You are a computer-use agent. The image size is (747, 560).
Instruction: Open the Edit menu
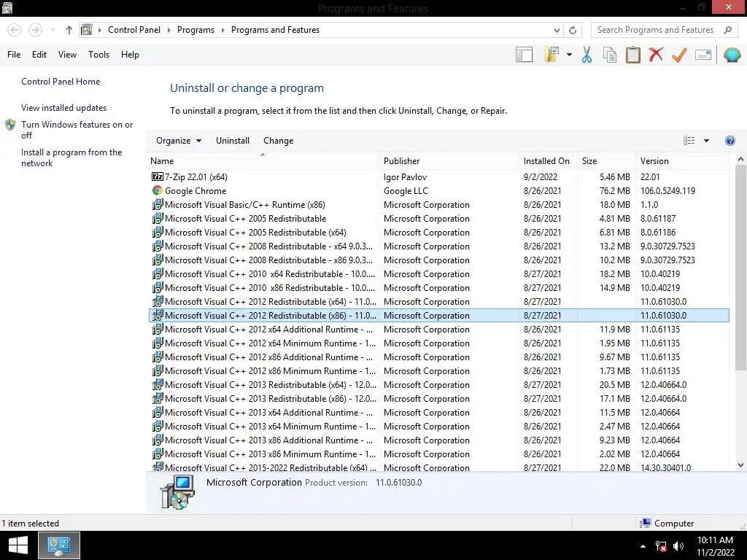pos(39,55)
